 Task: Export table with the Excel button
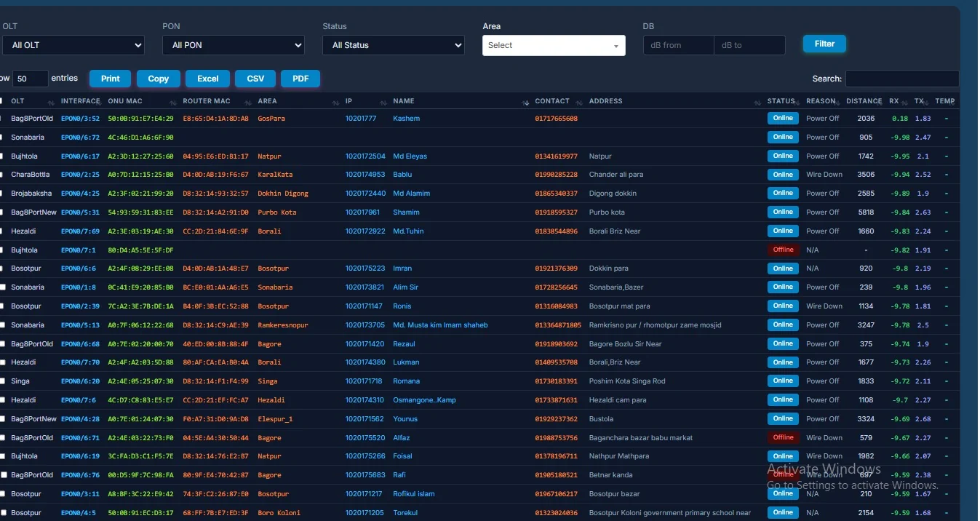208,79
